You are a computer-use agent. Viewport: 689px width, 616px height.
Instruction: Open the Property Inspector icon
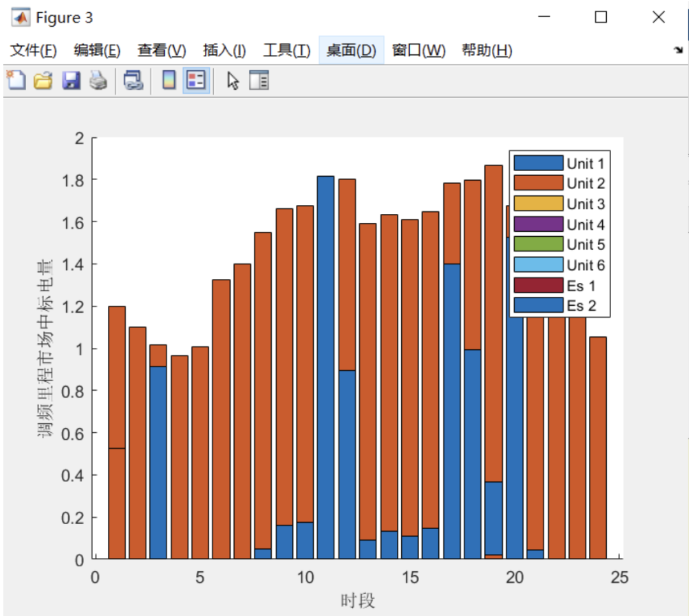[x=259, y=80]
